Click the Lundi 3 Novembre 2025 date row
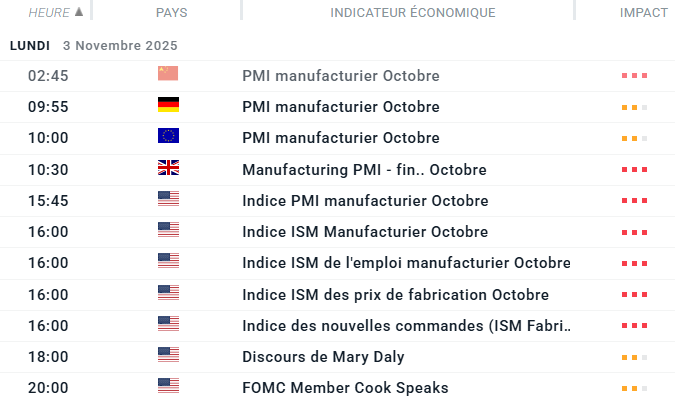 click(93, 46)
